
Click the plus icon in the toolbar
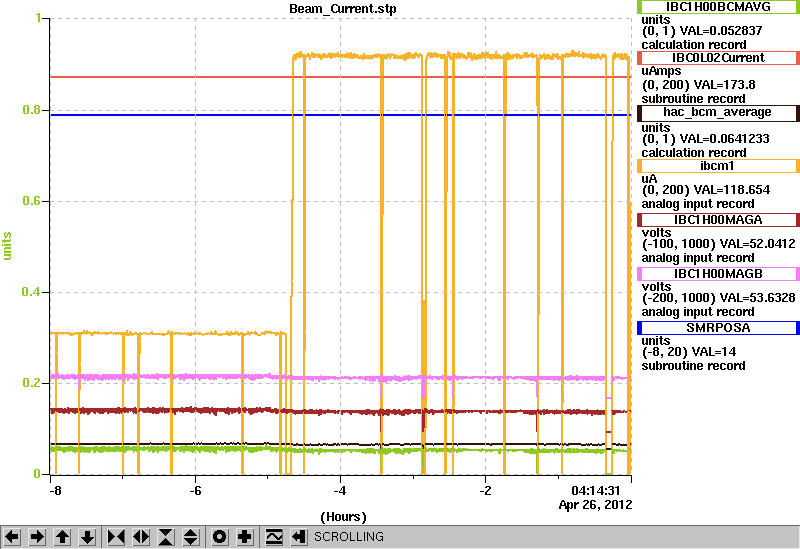click(x=245, y=537)
